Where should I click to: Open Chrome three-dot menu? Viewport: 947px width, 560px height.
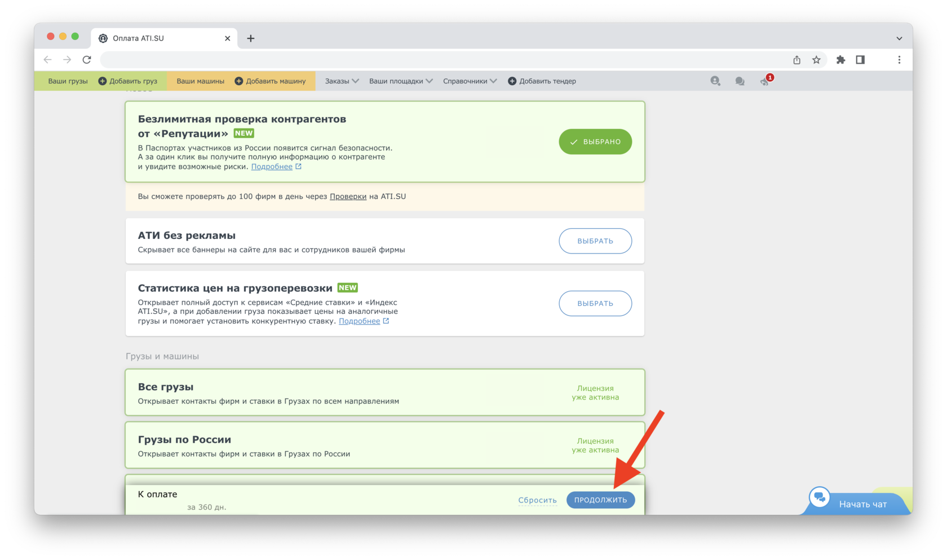click(x=899, y=60)
